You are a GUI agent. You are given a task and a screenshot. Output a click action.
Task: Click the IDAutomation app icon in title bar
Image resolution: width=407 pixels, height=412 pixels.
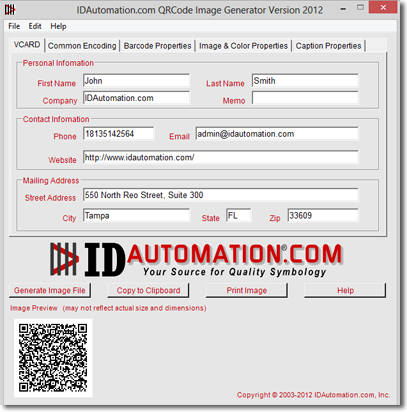coord(10,10)
